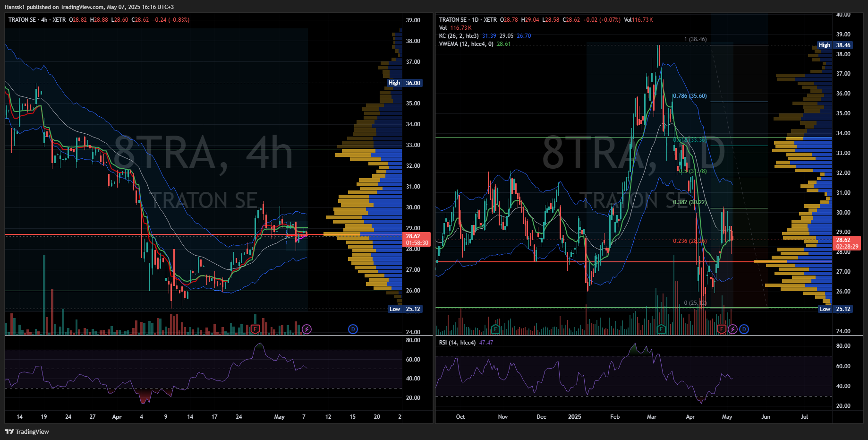Click the High 36.00 price label on 4h chart
The image size is (868, 440).
[x=404, y=83]
